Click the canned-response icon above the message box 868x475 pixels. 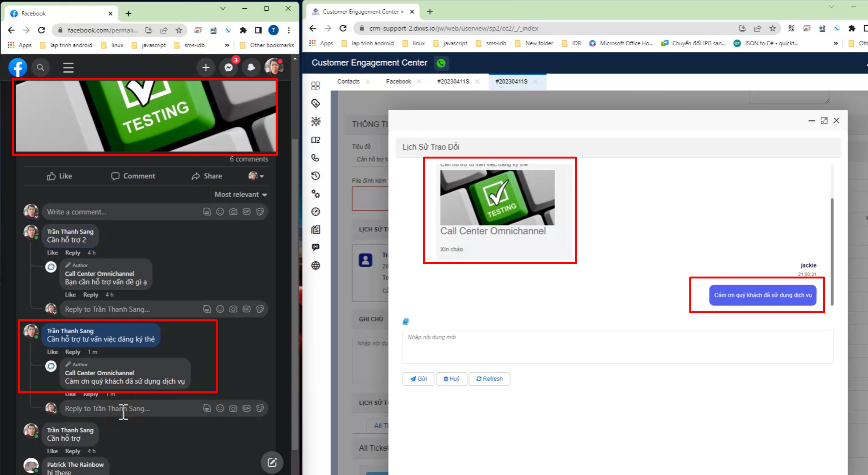406,321
